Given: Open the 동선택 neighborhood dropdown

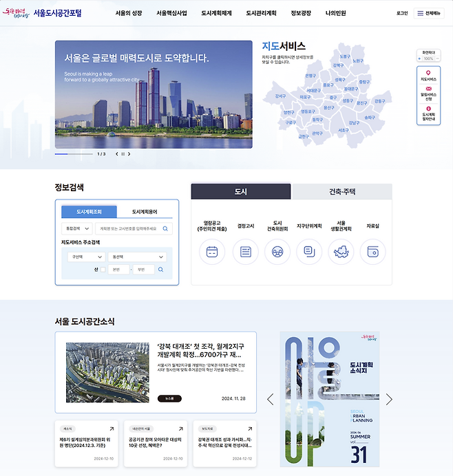Looking at the screenshot, I should pos(137,257).
